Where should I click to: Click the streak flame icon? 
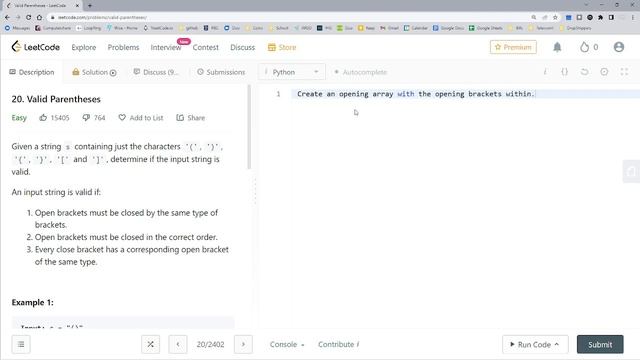[x=584, y=47]
